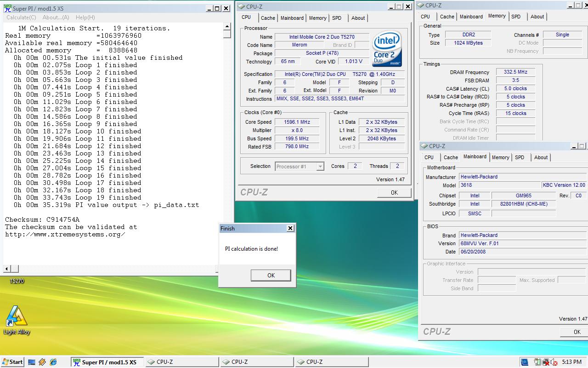Select CPU tab in Memory CPU-Z window

pos(425,17)
